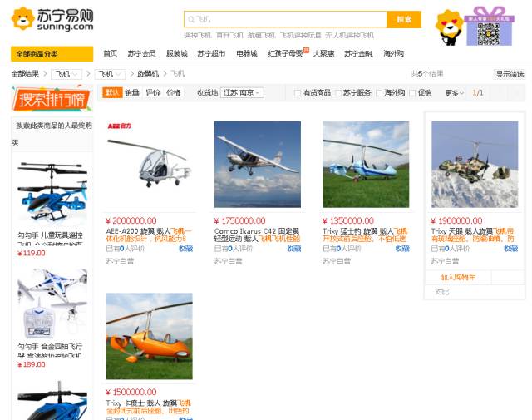Image resolution: width=532 pixels, height=420 pixels.
Task: Expand the 更多 filter dropdown
Action: (455, 92)
